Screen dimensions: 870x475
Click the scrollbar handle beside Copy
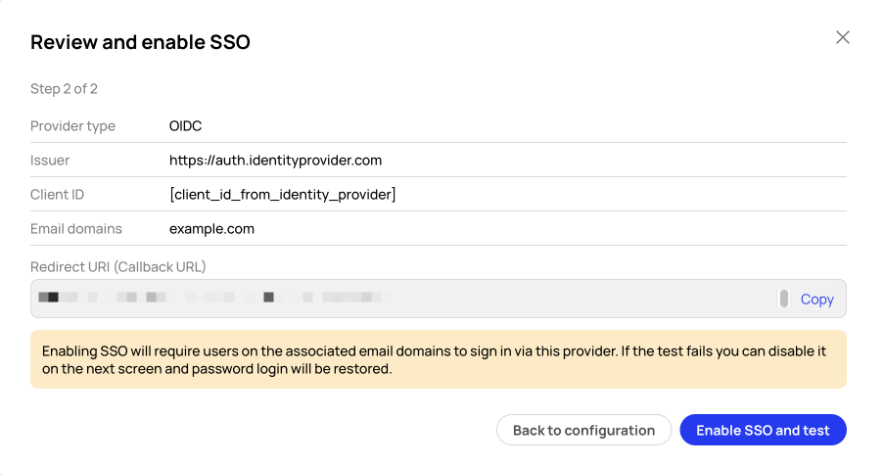tap(783, 299)
